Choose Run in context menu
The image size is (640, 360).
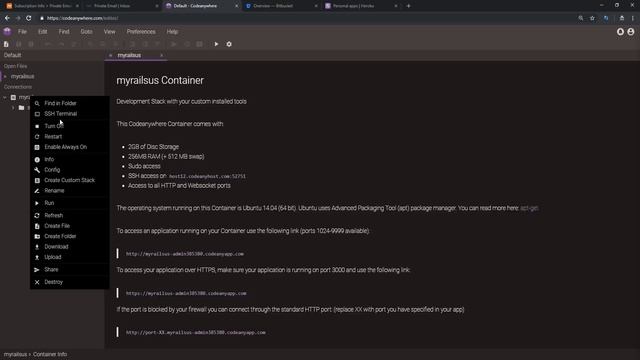[x=69, y=203]
